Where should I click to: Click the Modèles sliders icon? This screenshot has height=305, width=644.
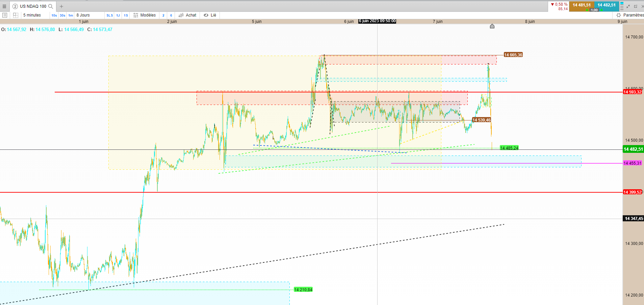pyautogui.click(x=136, y=15)
